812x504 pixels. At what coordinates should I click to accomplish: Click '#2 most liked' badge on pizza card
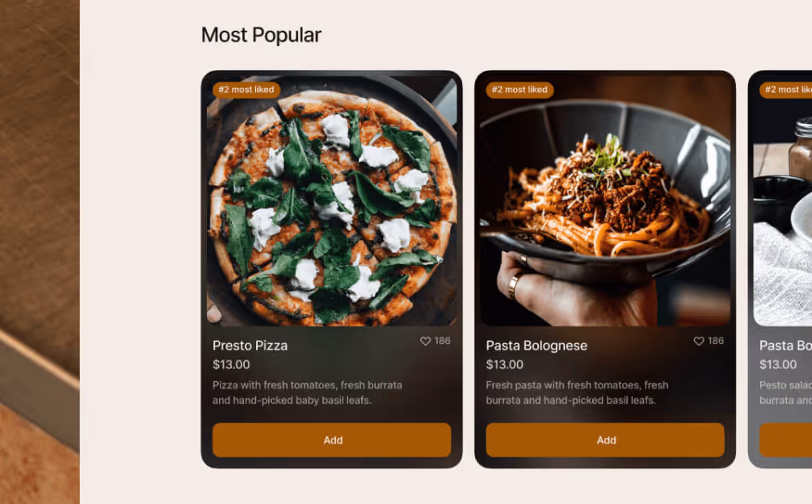click(x=246, y=90)
